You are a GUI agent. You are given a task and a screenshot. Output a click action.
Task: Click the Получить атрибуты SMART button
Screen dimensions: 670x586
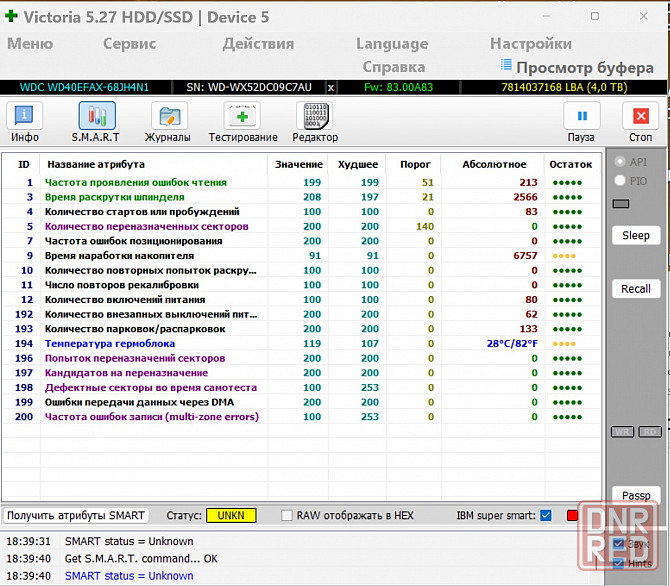pos(76,516)
